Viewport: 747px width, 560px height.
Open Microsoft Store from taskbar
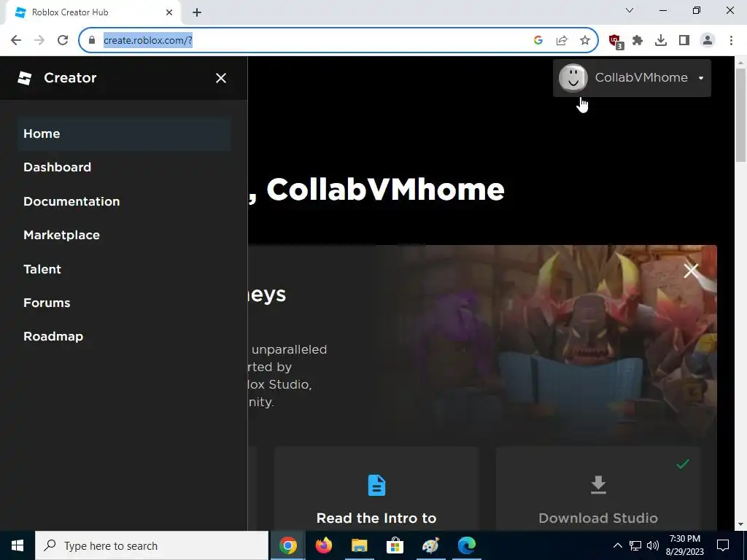tap(395, 545)
